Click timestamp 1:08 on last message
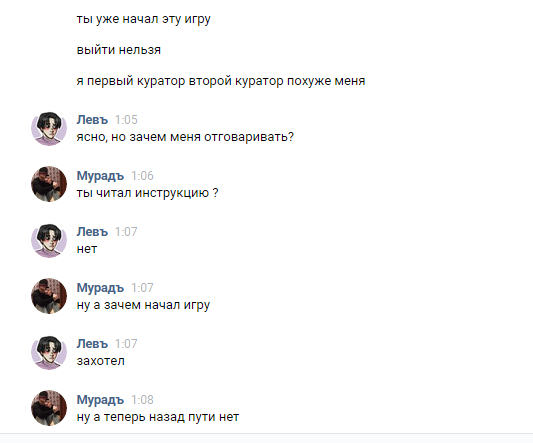 pos(142,400)
